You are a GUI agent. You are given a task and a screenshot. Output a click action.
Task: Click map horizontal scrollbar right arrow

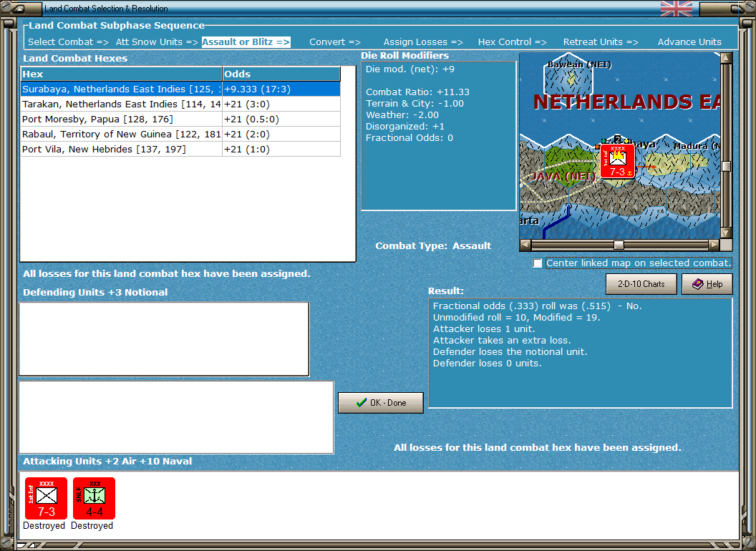[x=714, y=245]
